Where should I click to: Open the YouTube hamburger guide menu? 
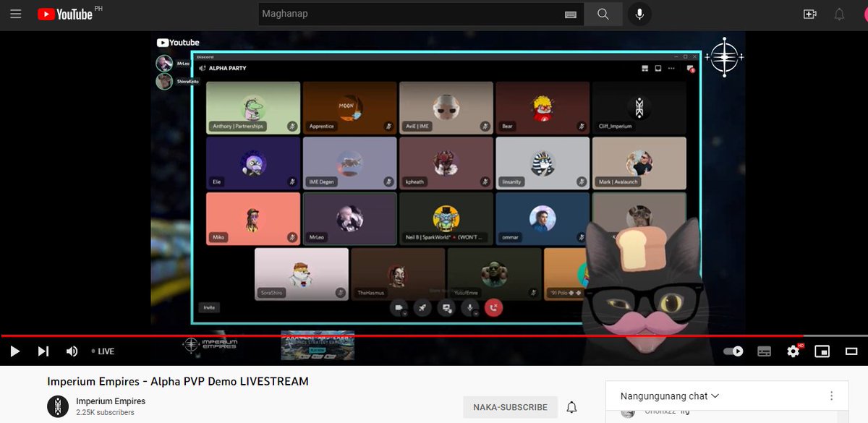point(16,14)
